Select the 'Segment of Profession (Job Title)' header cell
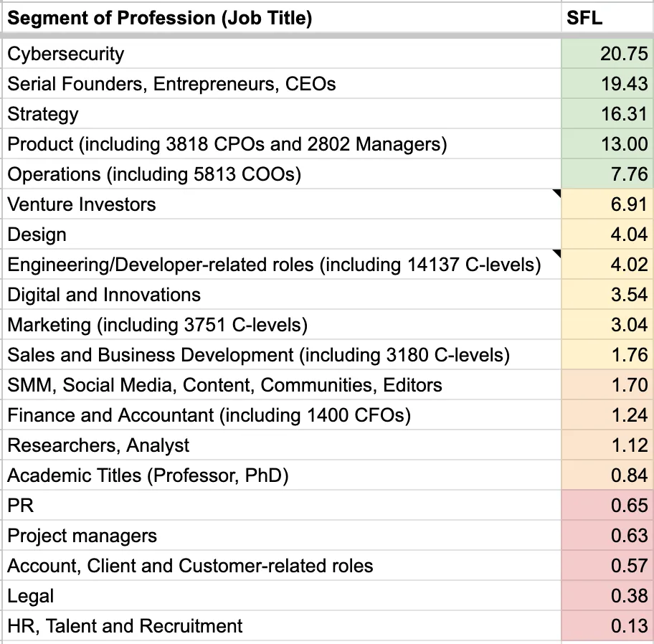This screenshot has height=644, width=654. 282,18
